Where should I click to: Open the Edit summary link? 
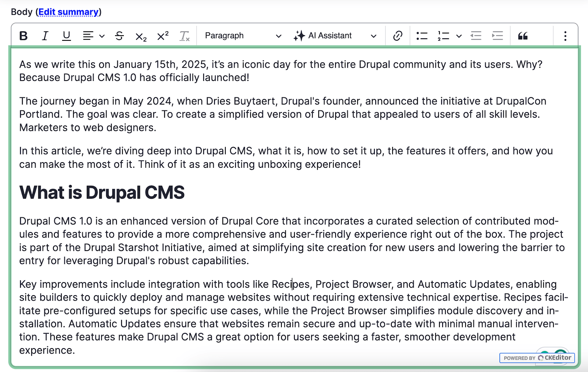tap(68, 12)
